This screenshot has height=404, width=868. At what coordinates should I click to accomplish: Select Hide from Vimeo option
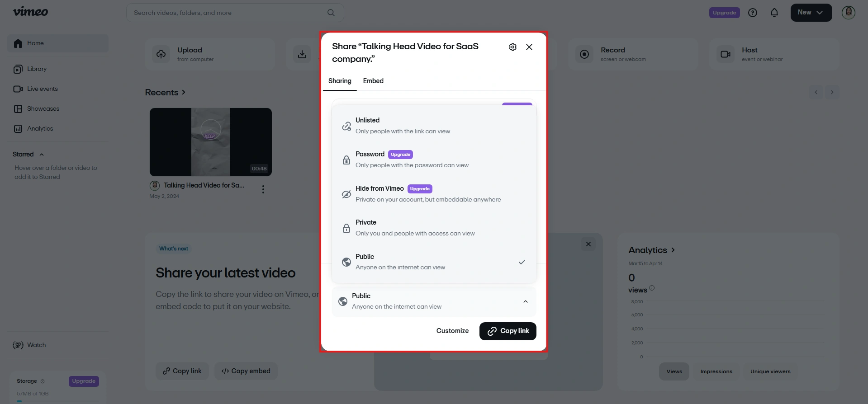point(434,194)
